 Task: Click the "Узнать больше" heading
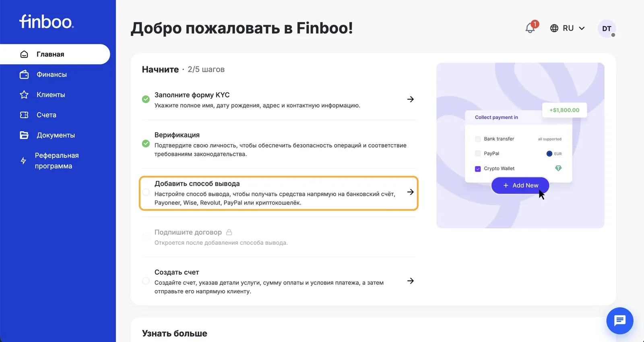tap(175, 334)
